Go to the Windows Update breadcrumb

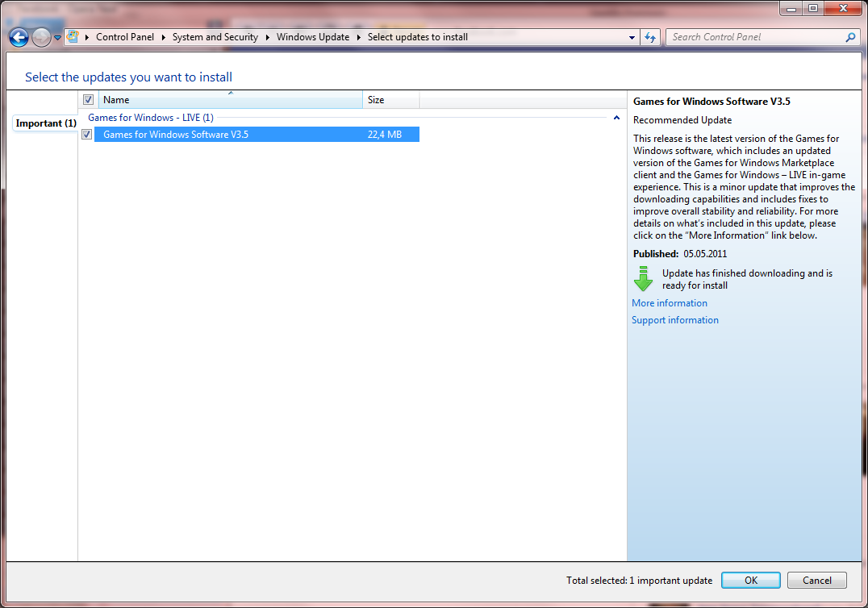313,37
